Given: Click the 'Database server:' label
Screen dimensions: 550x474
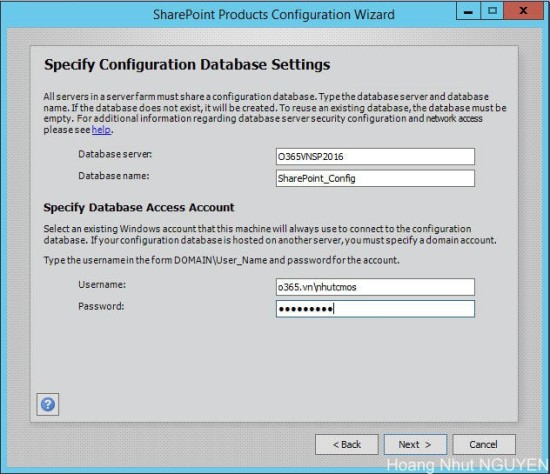Looking at the screenshot, I should click(x=115, y=154).
